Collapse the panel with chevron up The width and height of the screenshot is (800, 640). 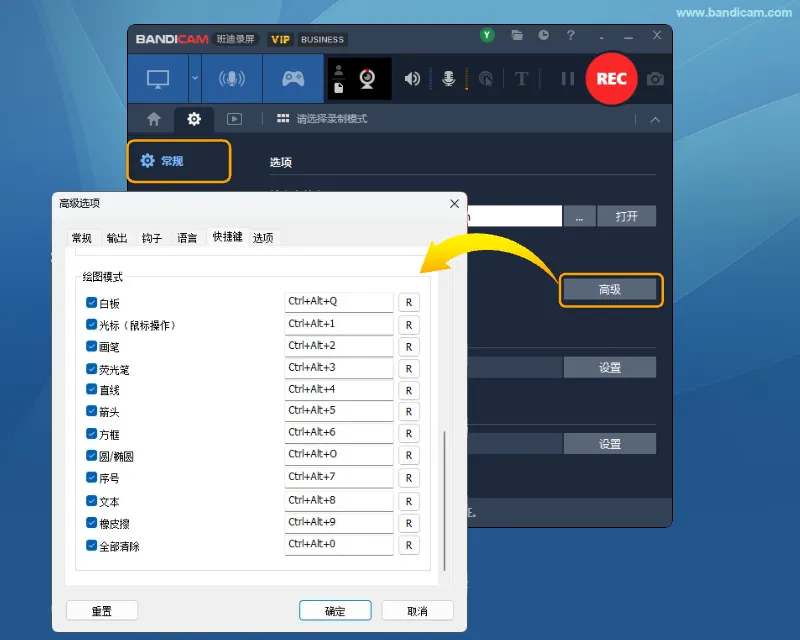coord(655,119)
